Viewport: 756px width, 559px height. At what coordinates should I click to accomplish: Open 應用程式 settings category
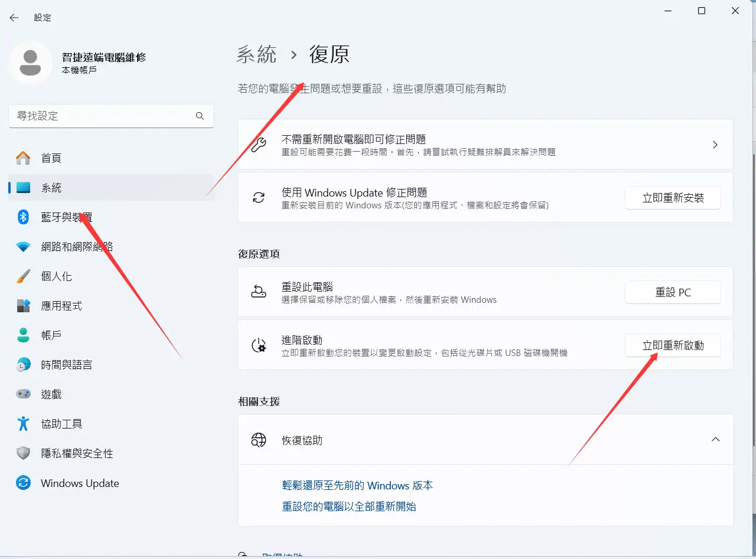click(111, 306)
